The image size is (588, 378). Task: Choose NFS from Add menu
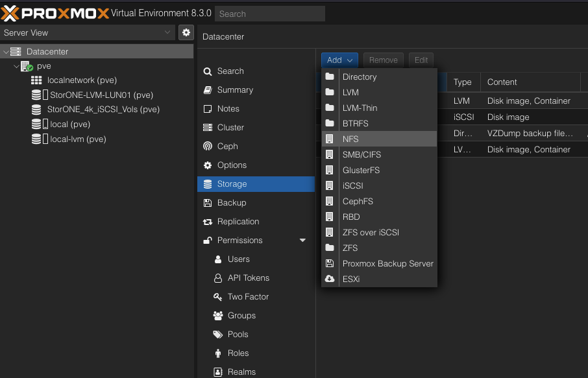point(379,139)
